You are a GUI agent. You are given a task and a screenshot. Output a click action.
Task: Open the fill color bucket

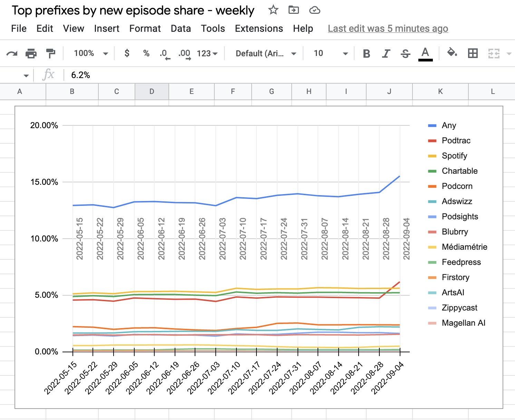tap(452, 53)
